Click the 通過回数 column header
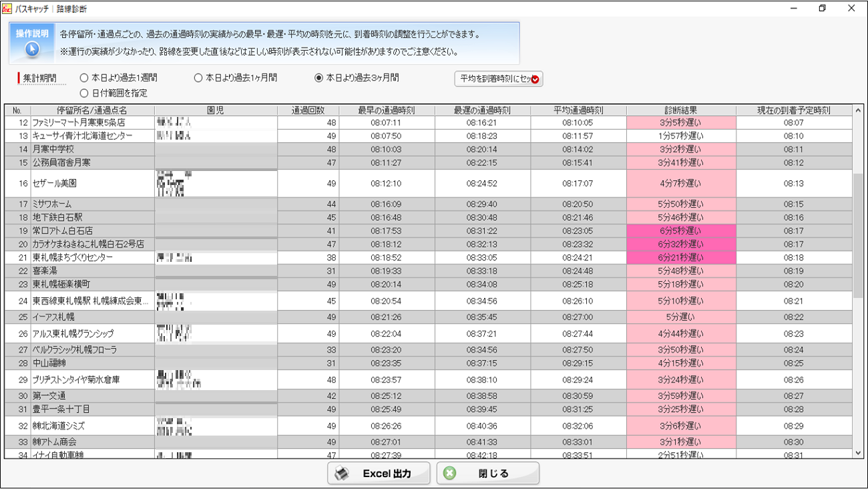Viewport: 868px width, 489px height. point(308,110)
